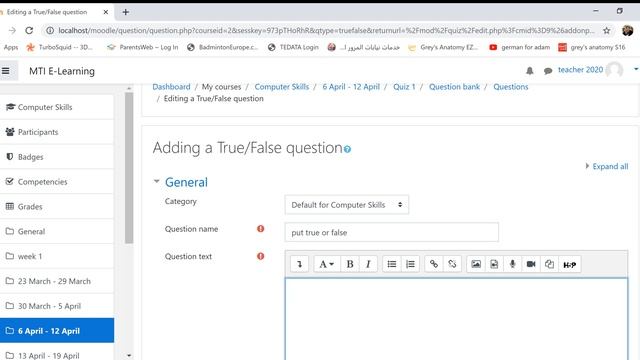Open General section in side navigation

(57, 231)
